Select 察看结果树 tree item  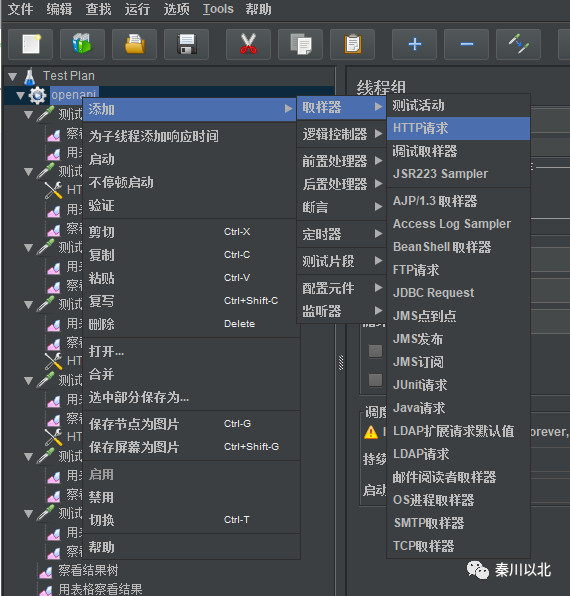(88, 570)
